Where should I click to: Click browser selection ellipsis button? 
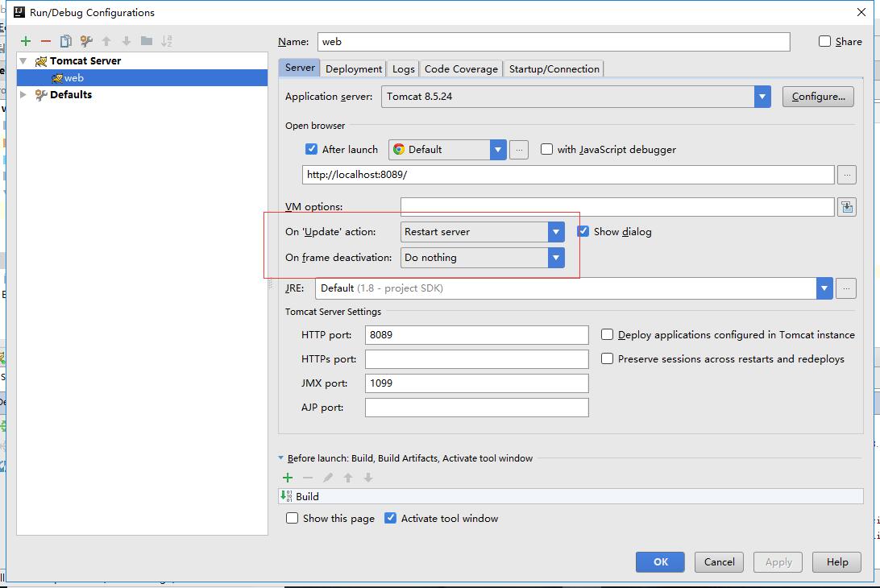[519, 150]
